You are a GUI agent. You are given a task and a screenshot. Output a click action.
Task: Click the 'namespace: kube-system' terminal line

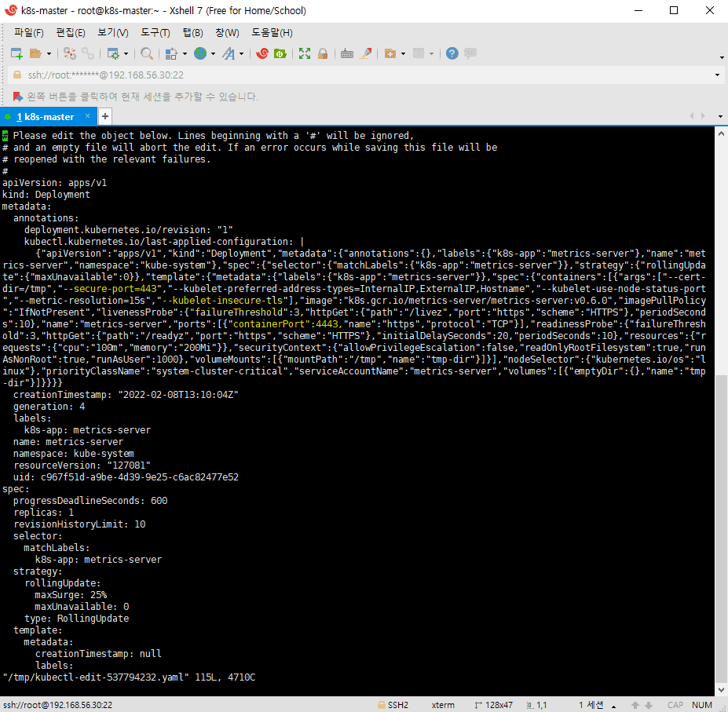[73, 454]
